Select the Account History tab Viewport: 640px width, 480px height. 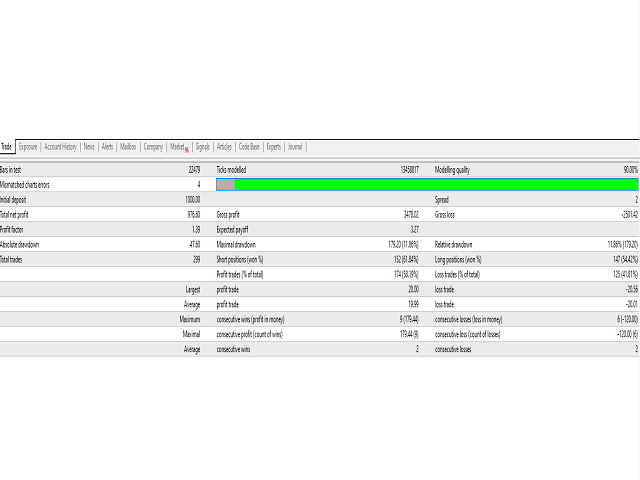(60, 146)
